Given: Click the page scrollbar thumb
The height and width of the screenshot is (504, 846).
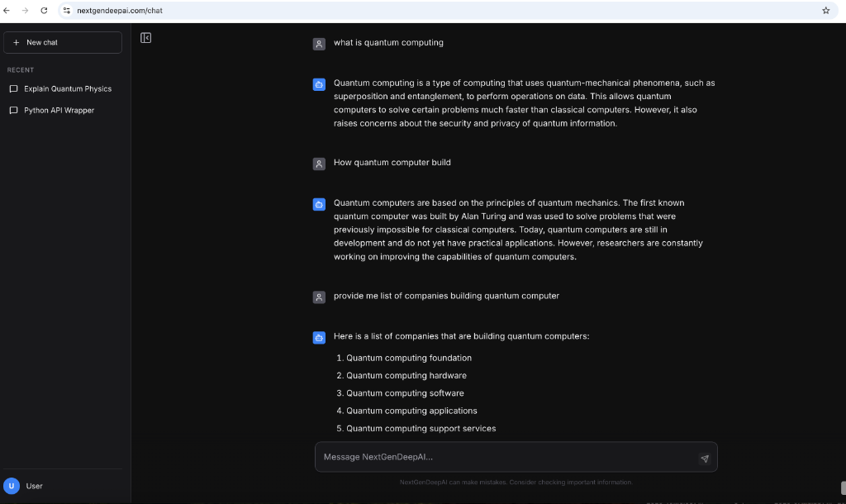Looking at the screenshot, I should click(841, 490).
